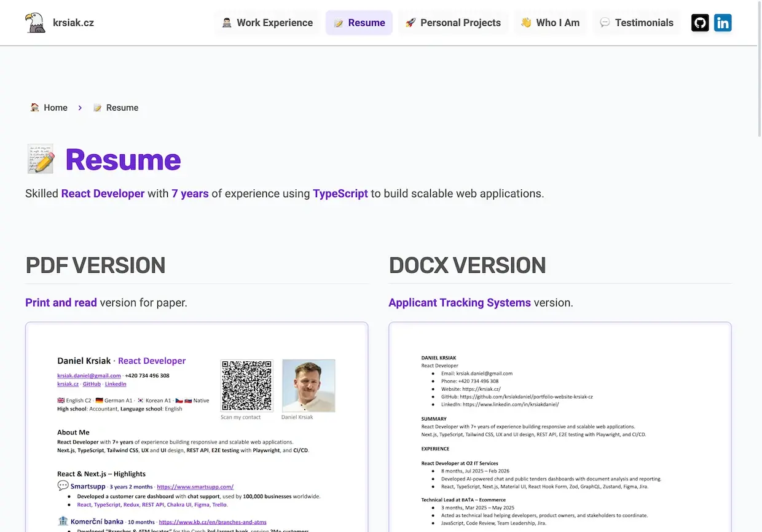Click the Home breadcrumb link

[x=55, y=108]
